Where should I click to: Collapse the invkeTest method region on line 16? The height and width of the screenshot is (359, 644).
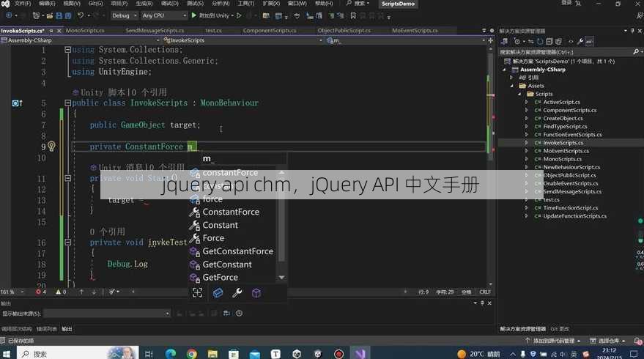67,243
